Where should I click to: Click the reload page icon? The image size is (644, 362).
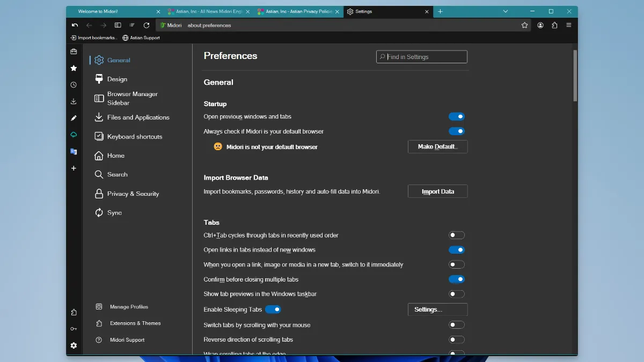[147, 25]
